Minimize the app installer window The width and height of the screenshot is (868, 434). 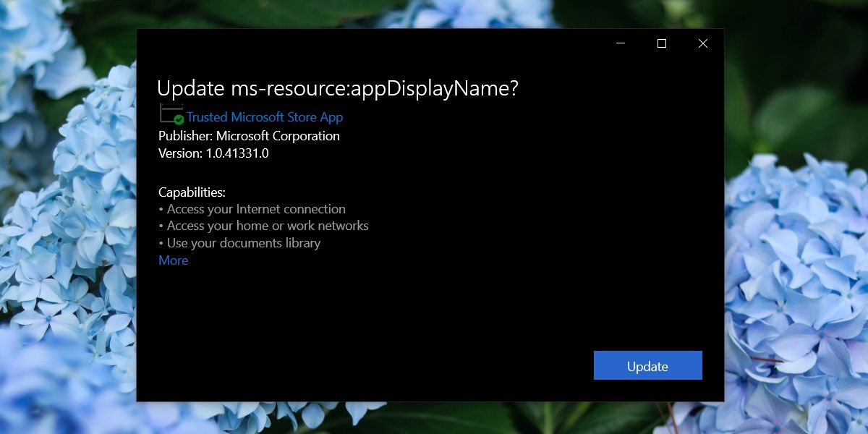[621, 43]
